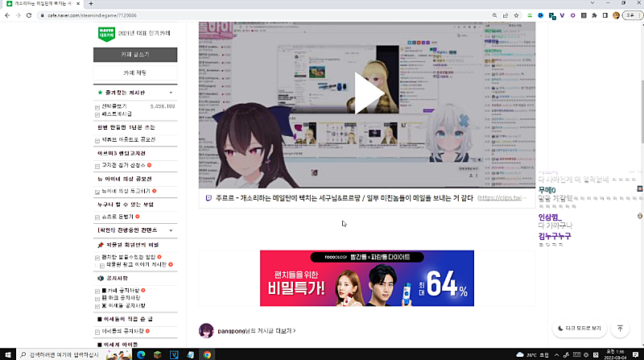
Task: Jump to top with the up-arrow button
Action: pos(620,328)
